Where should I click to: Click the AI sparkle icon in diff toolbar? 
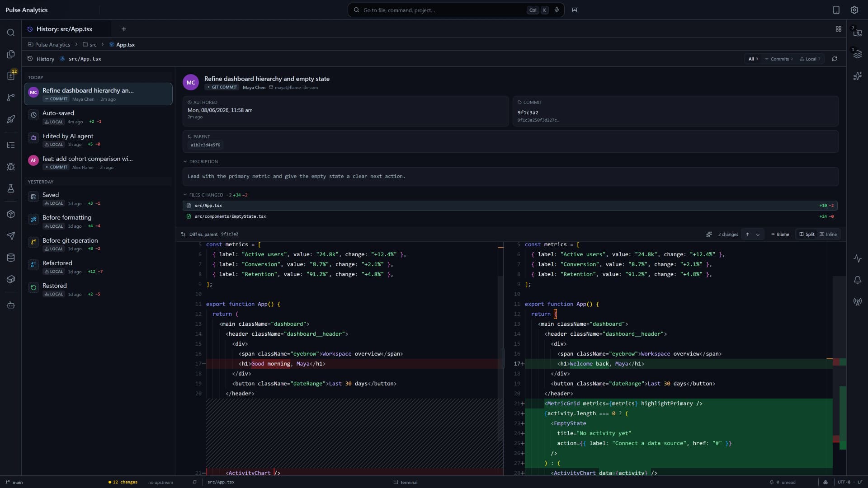tap(709, 234)
